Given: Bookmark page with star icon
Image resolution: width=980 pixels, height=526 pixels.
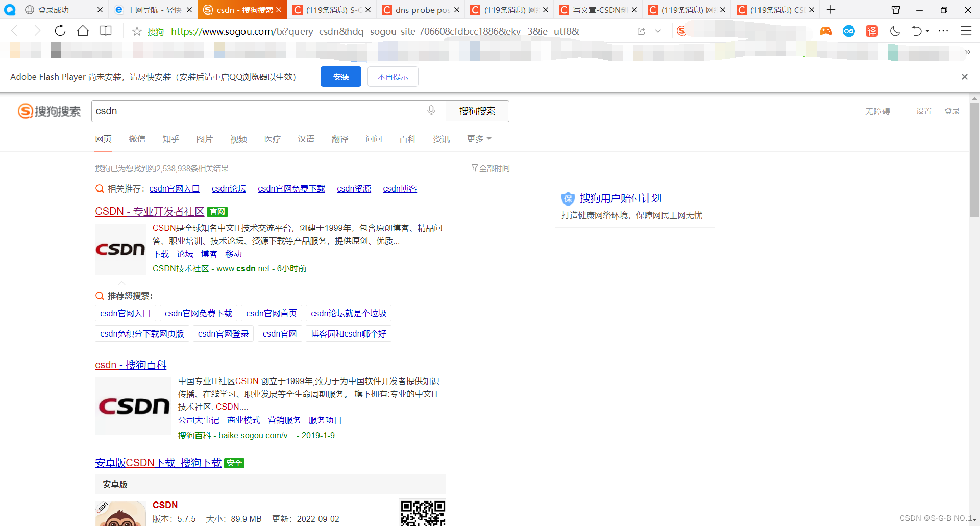Looking at the screenshot, I should coord(137,31).
